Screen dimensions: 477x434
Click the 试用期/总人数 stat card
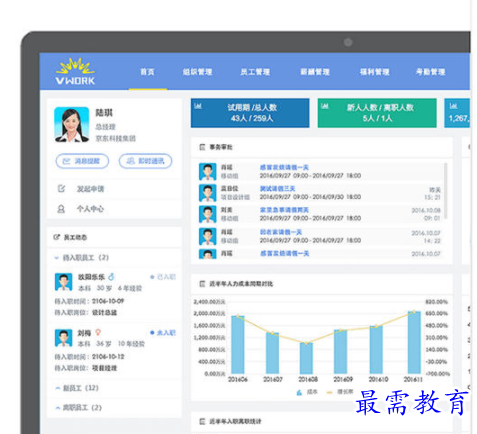tap(250, 113)
